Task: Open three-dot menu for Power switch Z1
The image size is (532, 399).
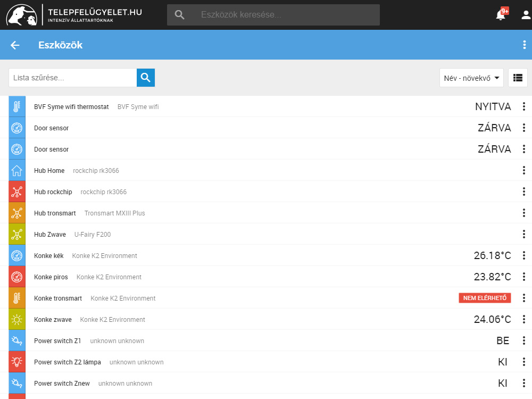Action: pos(524,340)
